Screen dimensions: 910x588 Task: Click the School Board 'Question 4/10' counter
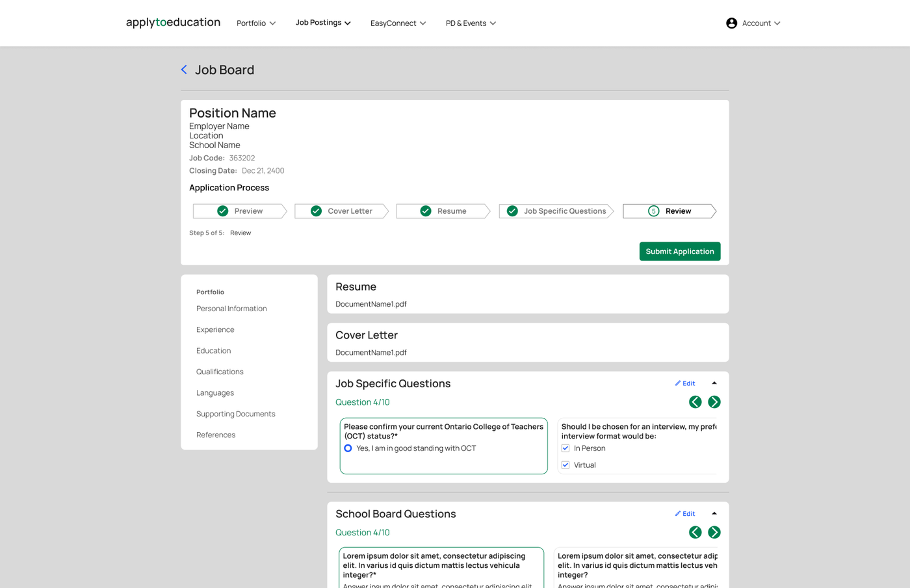pos(363,533)
